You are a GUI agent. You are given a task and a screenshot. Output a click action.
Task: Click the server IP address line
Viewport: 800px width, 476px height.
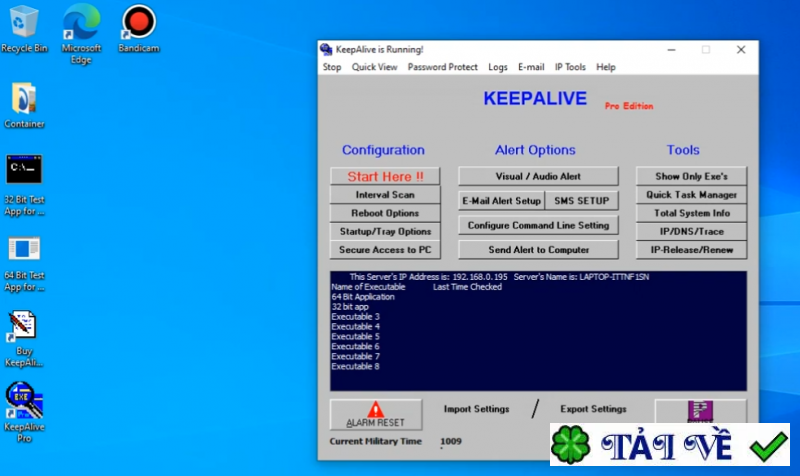tap(499, 277)
